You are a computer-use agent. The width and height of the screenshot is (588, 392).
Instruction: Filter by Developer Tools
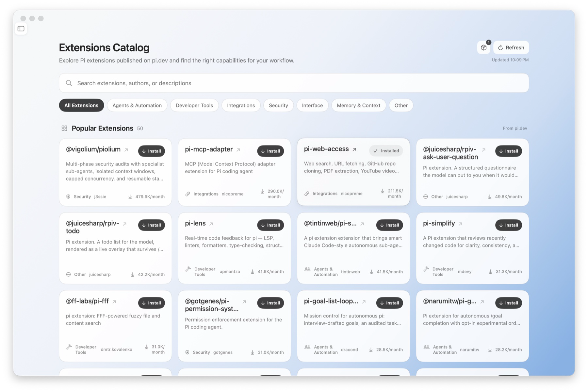(x=194, y=105)
